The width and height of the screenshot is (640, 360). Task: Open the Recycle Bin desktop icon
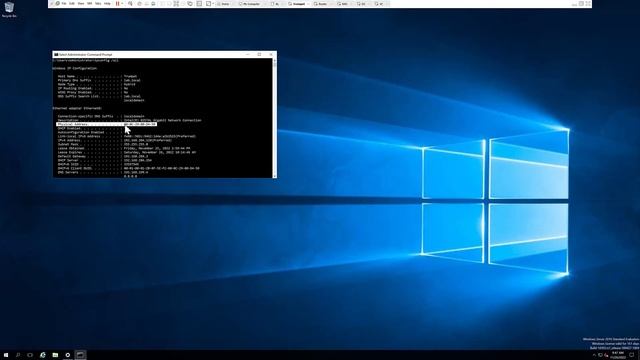pyautogui.click(x=9, y=9)
